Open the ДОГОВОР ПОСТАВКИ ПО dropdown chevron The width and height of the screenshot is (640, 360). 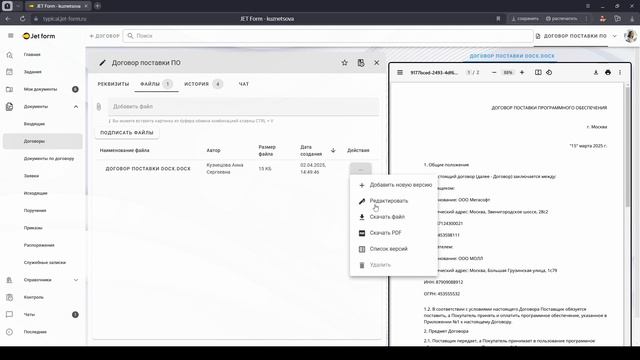point(615,36)
